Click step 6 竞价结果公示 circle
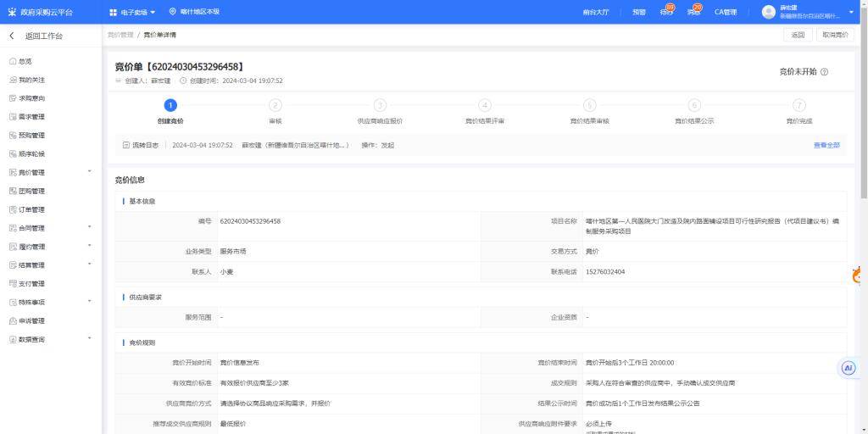The height and width of the screenshot is (434, 868). 694,105
